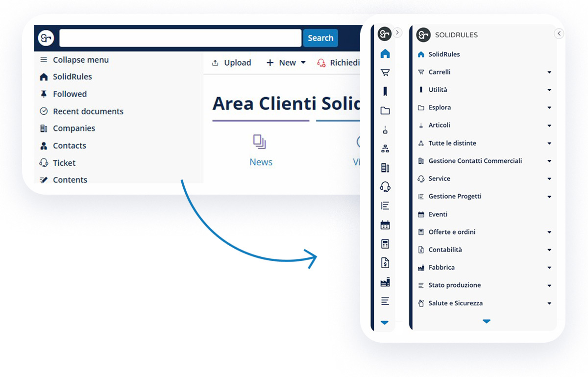Image resolution: width=588 pixels, height=377 pixels.
Task: Open Followed menu item
Action: coord(64,94)
